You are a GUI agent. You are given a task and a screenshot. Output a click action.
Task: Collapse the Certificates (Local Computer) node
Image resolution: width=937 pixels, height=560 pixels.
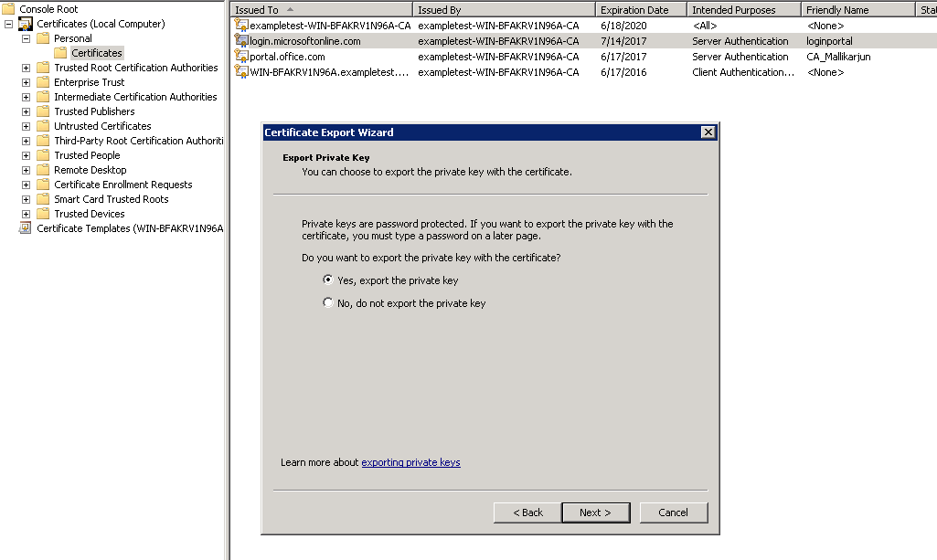(8, 24)
